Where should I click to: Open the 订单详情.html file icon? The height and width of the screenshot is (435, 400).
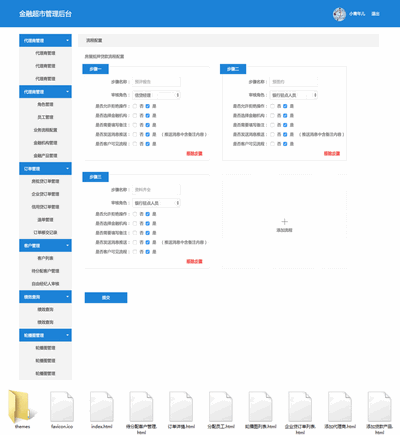181,407
